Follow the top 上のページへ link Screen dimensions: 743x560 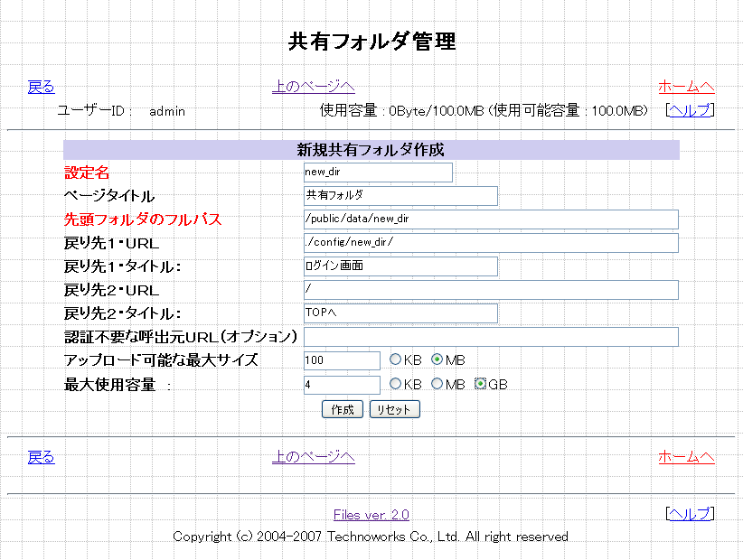tap(313, 87)
